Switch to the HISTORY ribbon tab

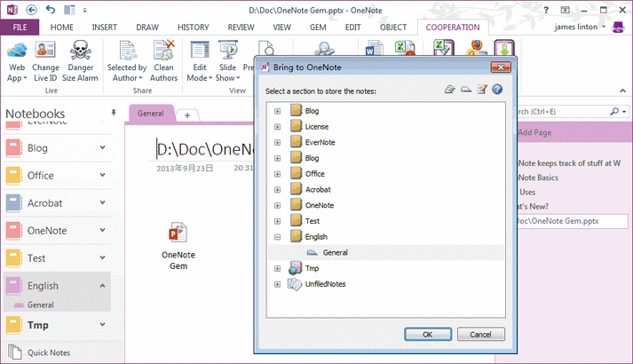pos(194,27)
